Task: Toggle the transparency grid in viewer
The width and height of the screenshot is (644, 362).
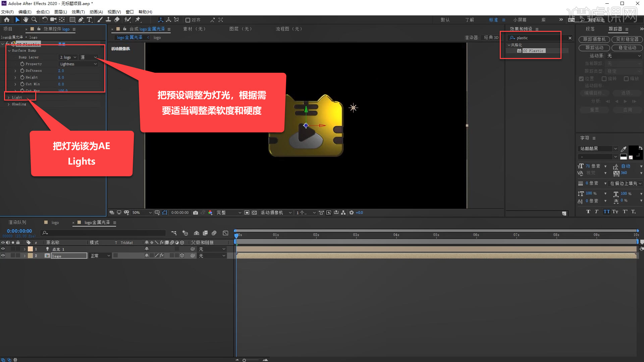Action: coord(254,213)
